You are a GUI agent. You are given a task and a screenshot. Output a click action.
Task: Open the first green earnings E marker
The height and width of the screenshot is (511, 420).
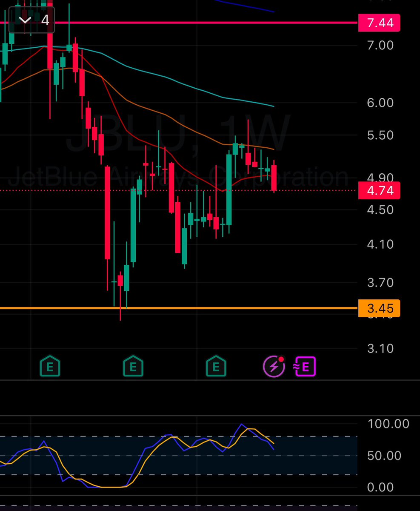50,366
